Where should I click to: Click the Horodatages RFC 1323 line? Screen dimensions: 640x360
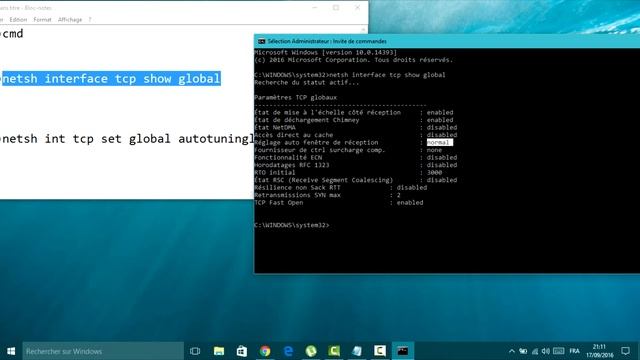point(356,165)
